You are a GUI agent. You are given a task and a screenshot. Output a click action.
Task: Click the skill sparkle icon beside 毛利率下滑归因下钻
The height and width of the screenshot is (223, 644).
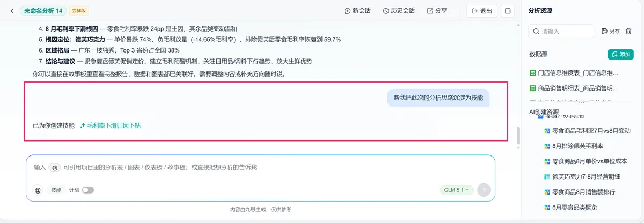coord(83,125)
